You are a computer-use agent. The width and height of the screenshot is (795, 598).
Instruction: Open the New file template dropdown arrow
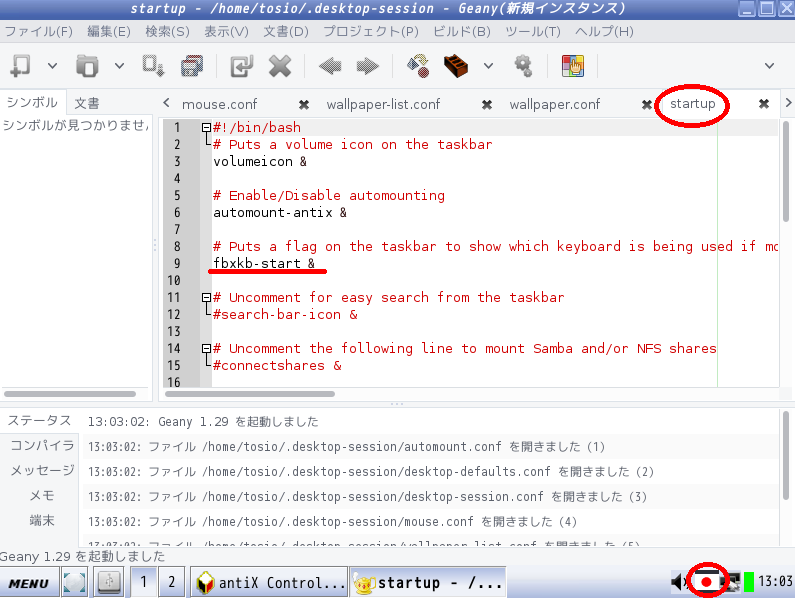coord(52,66)
